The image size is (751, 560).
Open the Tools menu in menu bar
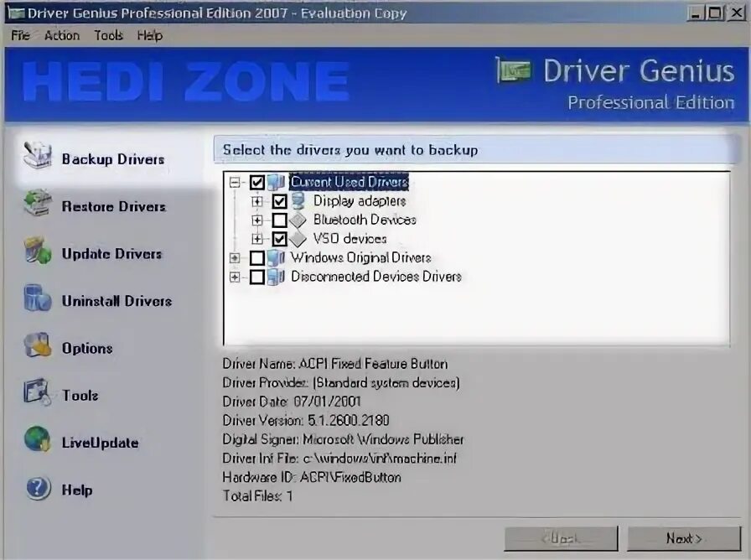pyautogui.click(x=108, y=35)
